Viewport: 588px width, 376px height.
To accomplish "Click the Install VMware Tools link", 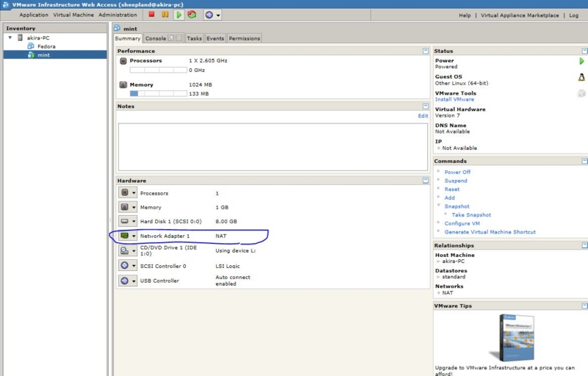I will pos(454,100).
